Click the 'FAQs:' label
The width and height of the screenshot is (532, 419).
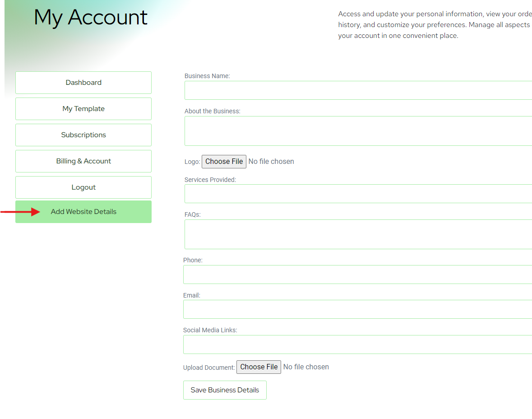192,214
